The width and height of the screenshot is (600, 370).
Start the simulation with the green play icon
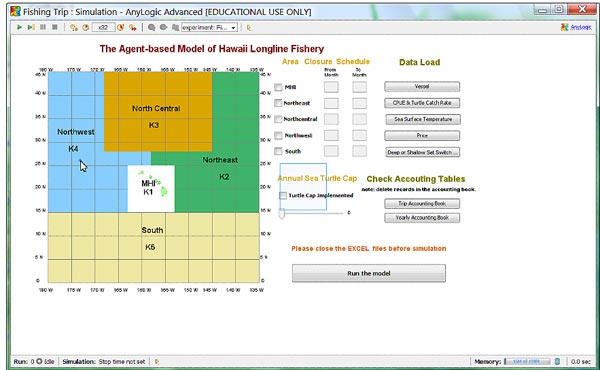(x=19, y=27)
